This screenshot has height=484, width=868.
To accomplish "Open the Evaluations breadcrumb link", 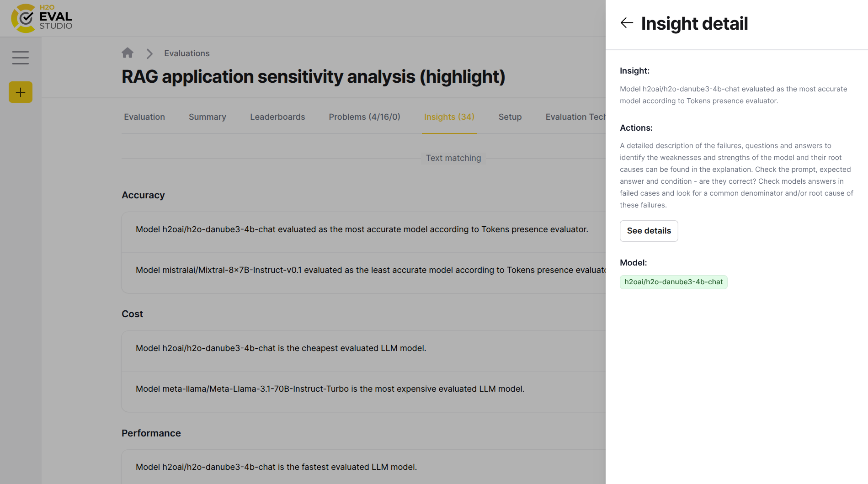I will click(186, 53).
